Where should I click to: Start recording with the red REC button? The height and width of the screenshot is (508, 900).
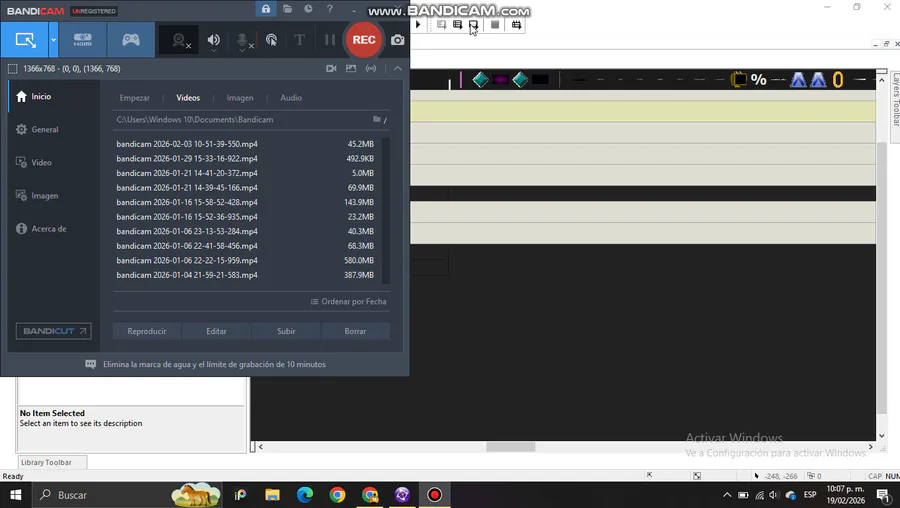click(364, 40)
